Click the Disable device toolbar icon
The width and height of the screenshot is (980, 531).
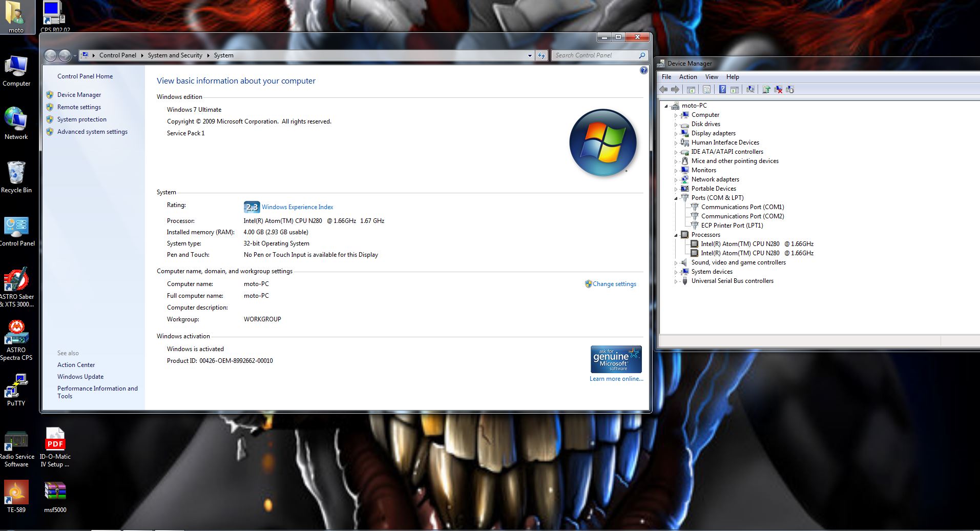(x=790, y=90)
